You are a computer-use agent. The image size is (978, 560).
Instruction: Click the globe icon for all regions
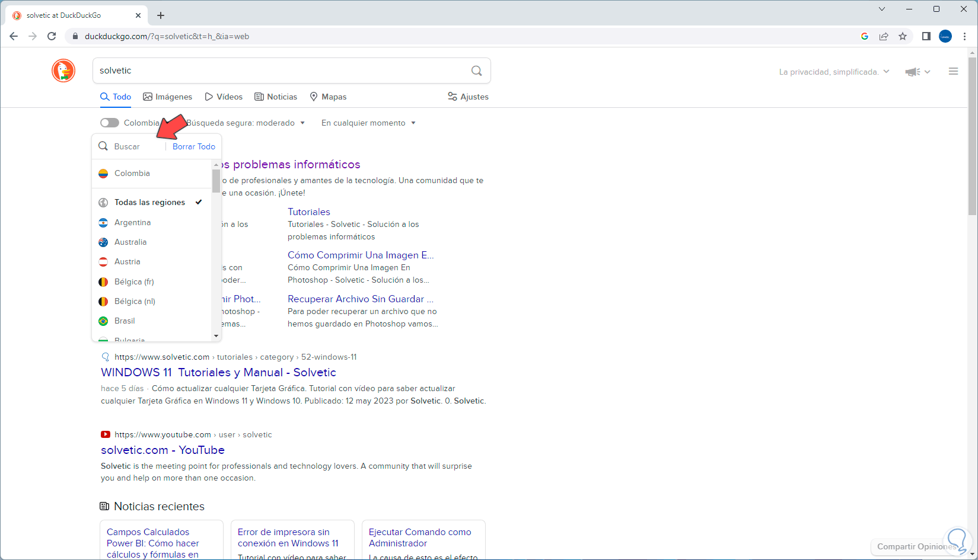(x=103, y=203)
